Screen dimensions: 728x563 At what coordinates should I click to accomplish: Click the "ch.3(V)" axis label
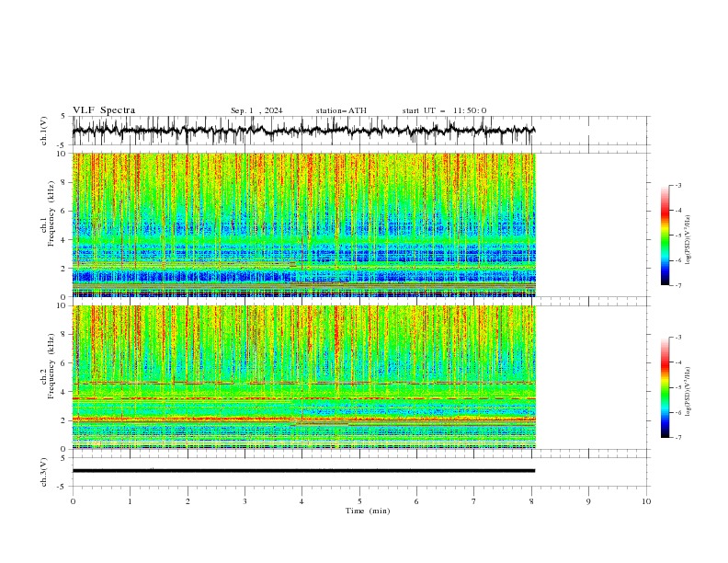(44, 472)
